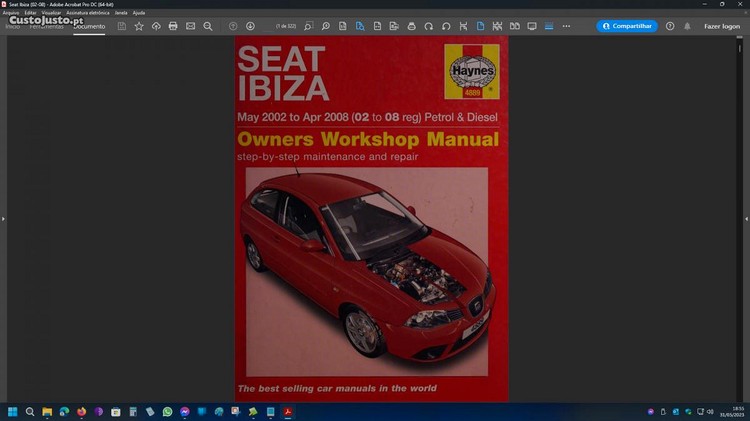Click the upload to cloud icon
Screen dimensions: 750x421
pyautogui.click(x=156, y=26)
